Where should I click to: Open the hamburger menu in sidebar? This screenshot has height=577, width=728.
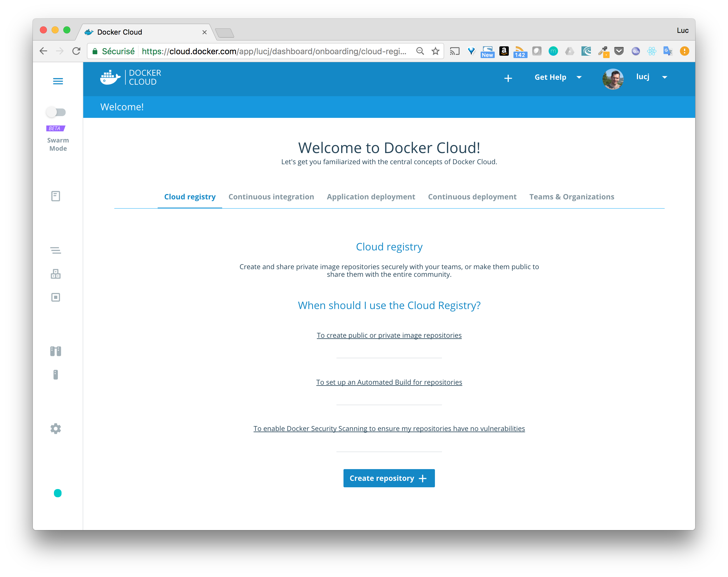click(58, 82)
